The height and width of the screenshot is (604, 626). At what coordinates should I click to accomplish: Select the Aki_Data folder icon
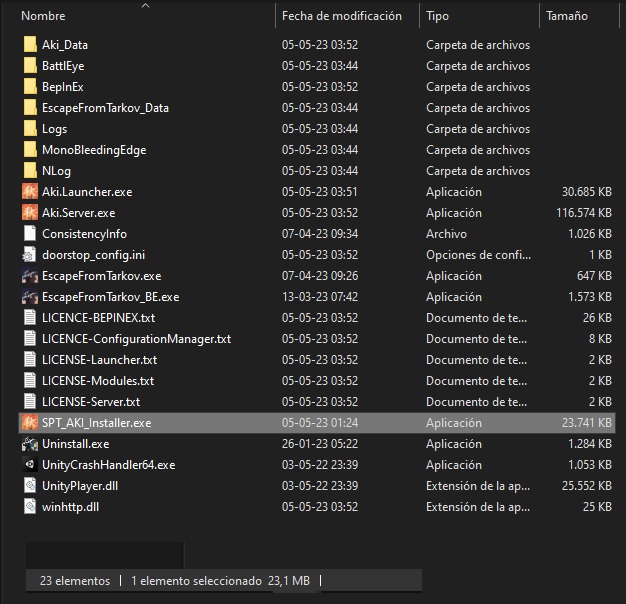click(30, 45)
